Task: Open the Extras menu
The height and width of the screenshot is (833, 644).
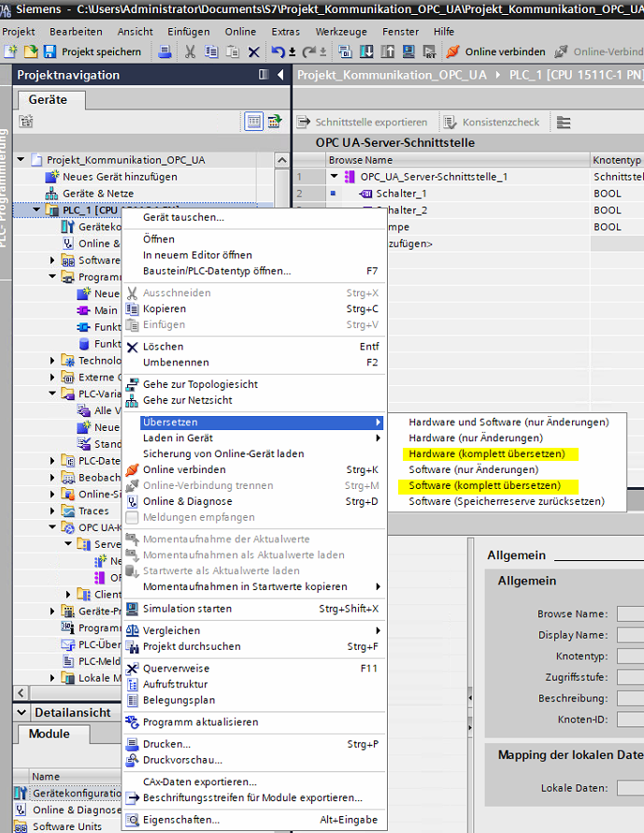Action: (286, 32)
